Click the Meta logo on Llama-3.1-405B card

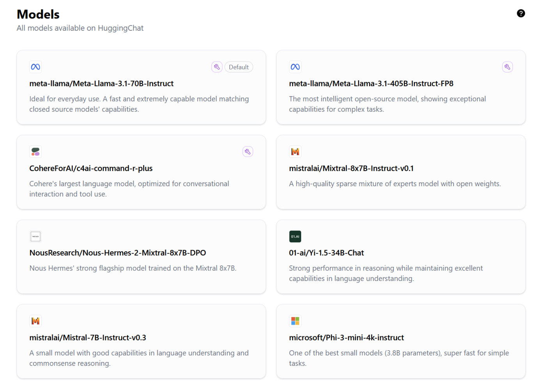295,67
